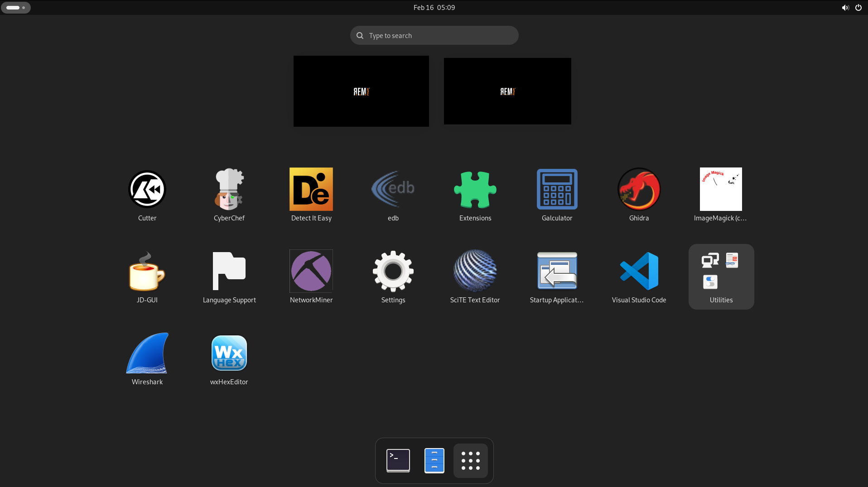Expand the Utilities app folder
Viewport: 868px width, 487px height.
(x=721, y=276)
